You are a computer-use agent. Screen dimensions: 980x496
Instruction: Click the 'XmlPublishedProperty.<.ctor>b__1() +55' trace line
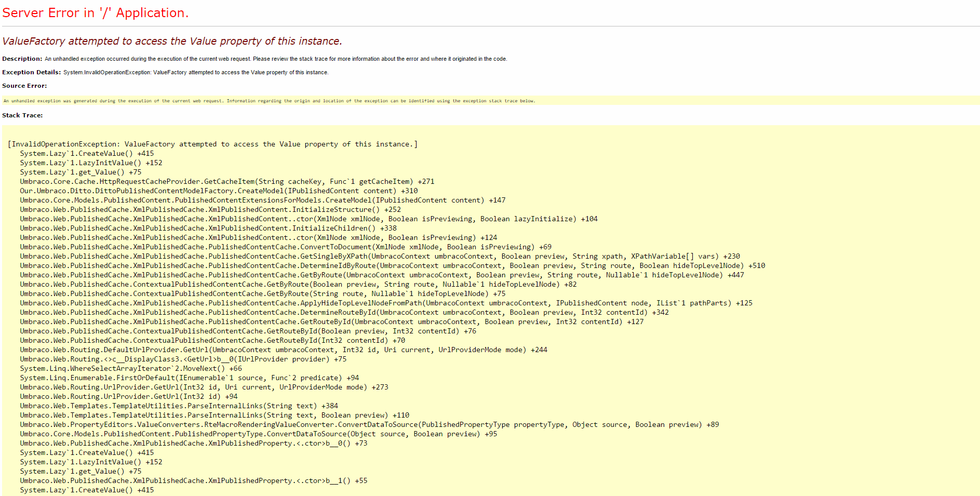[194, 481]
